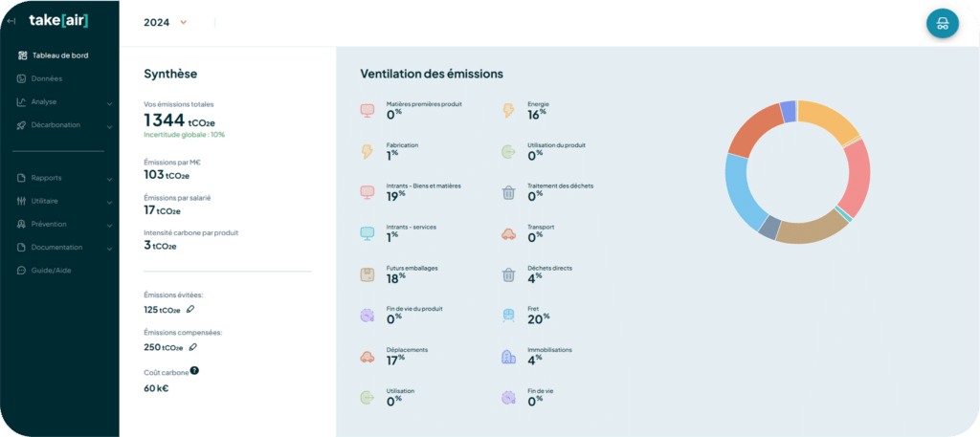Expand the Prévention chevron
980x437 pixels.
[x=109, y=226]
